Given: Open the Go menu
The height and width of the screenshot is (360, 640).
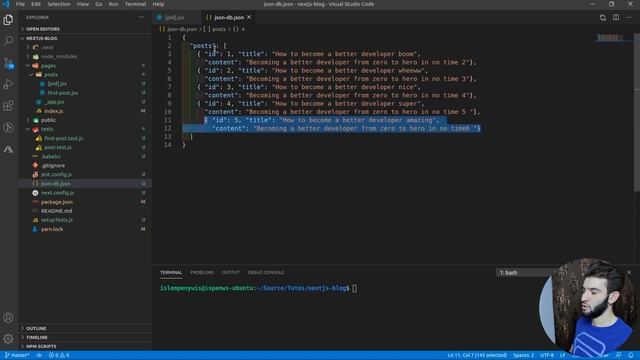Looking at the screenshot, I should coord(99,4).
